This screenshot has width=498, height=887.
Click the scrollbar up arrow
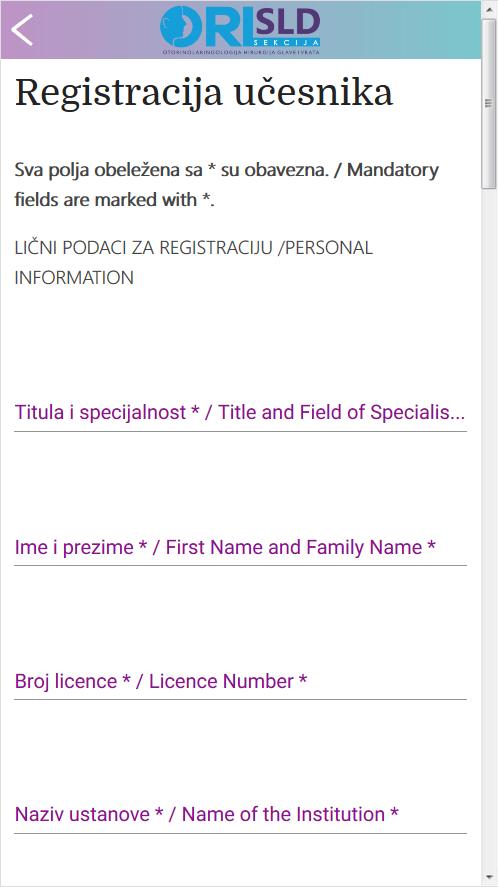tap(489, 8)
